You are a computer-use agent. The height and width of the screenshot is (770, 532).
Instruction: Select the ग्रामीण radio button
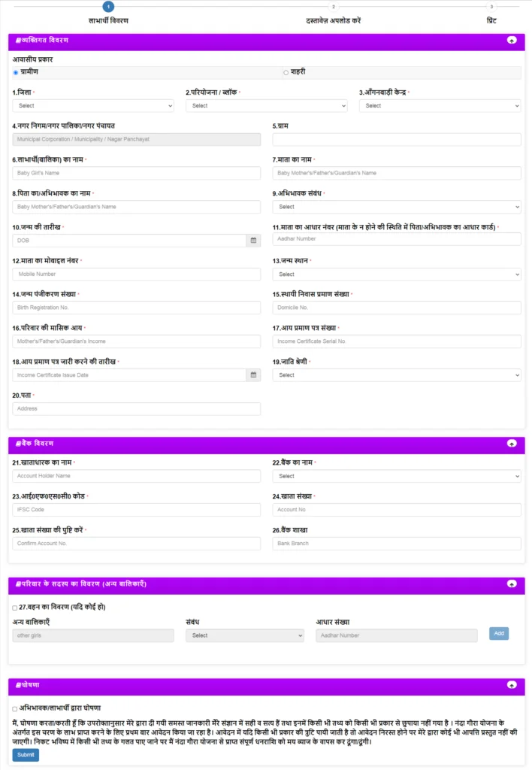[16, 73]
